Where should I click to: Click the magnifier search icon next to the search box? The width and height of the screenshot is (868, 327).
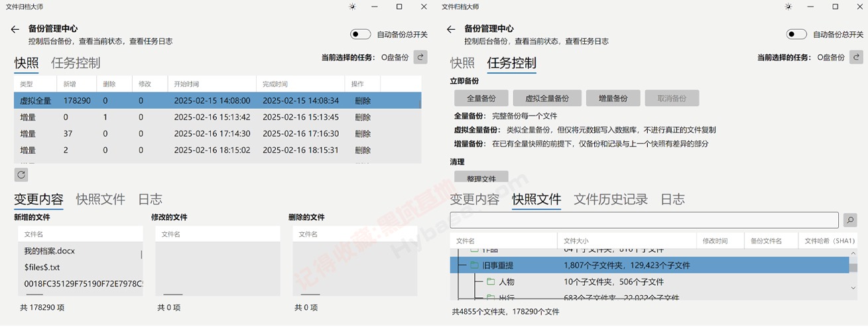(849, 220)
